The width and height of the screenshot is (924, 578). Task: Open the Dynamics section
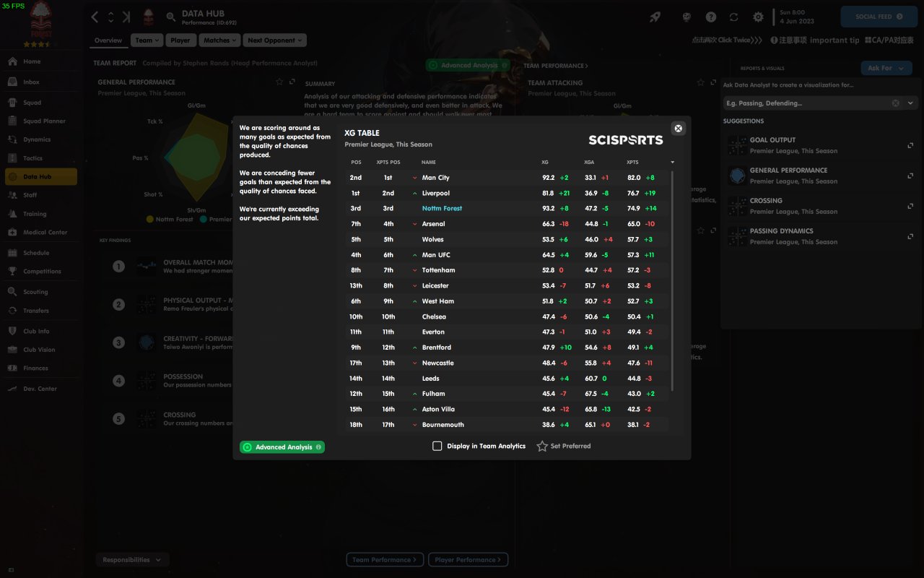38,139
